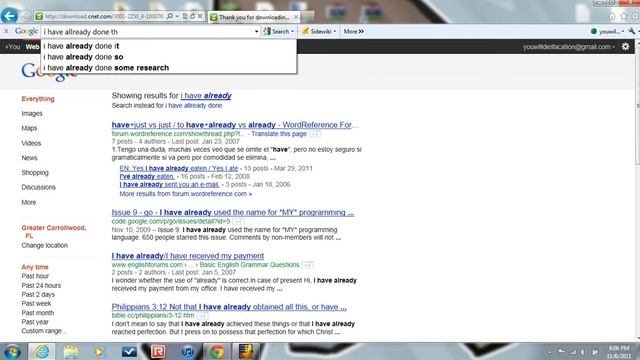The image size is (640, 360).
Task: Open 'Issue 9 - go' result link
Action: tap(233, 212)
